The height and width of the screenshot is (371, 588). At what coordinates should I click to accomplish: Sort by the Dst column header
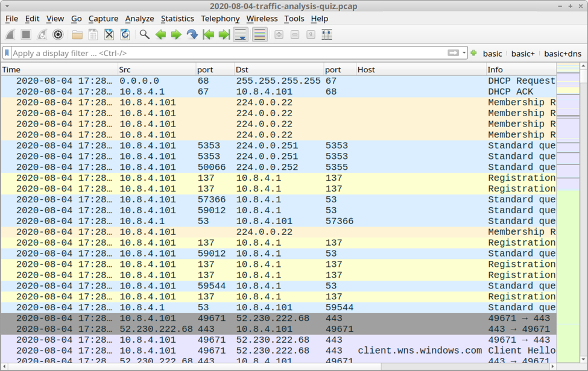tap(279, 70)
